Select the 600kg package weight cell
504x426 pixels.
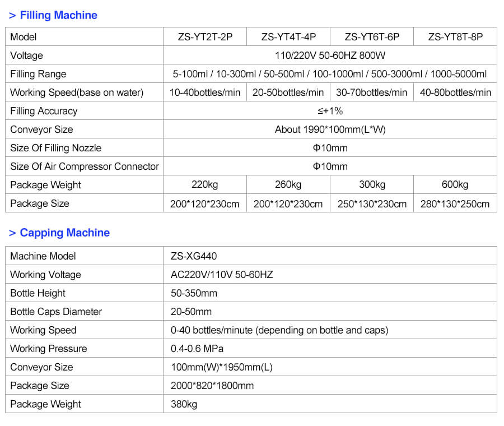(455, 185)
